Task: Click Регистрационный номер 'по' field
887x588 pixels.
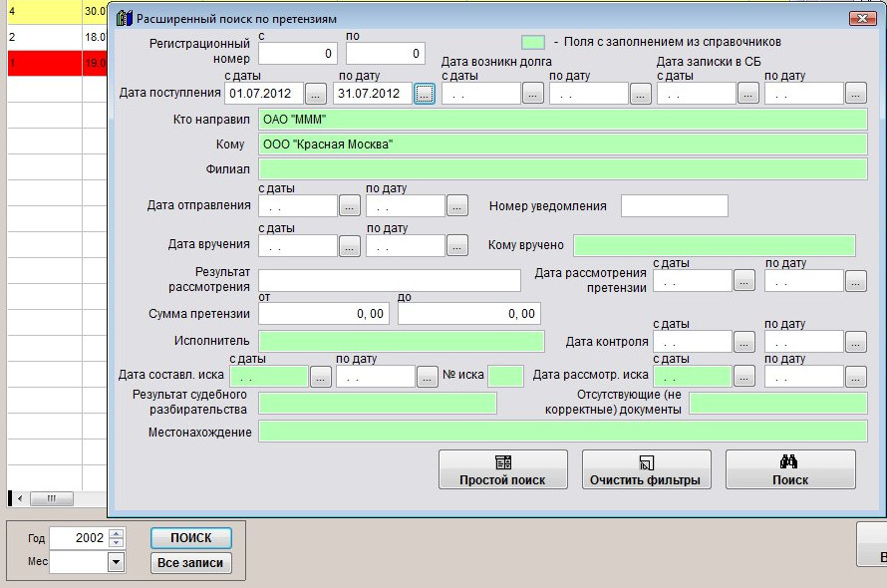Action: pos(386,54)
